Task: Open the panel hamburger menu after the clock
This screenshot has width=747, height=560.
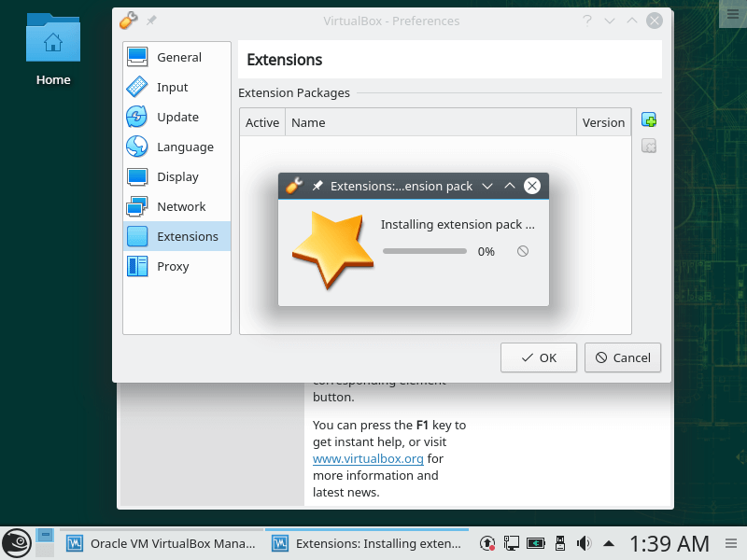Action: (730, 543)
